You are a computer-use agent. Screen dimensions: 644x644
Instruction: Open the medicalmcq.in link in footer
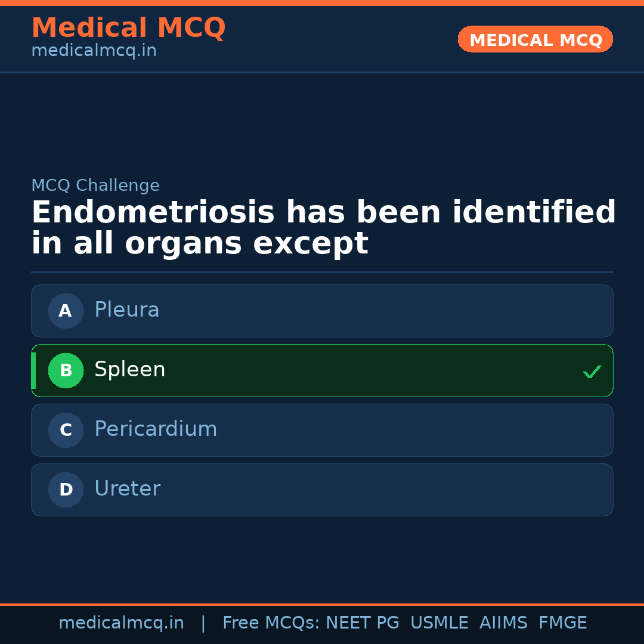point(121,623)
